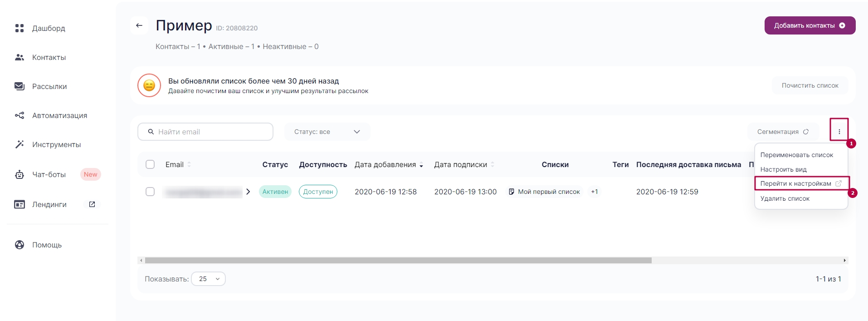The height and width of the screenshot is (321, 868).
Task: Click the 2020-06-19 12:59 delivery date
Action: [x=667, y=192]
